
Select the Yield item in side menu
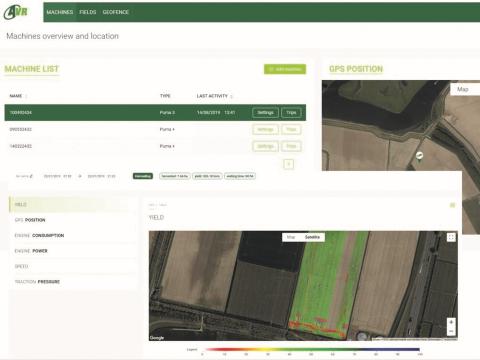(x=73, y=204)
